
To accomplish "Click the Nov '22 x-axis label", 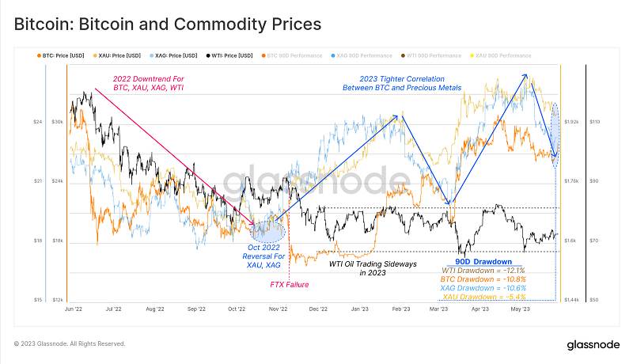I will (279, 309).
